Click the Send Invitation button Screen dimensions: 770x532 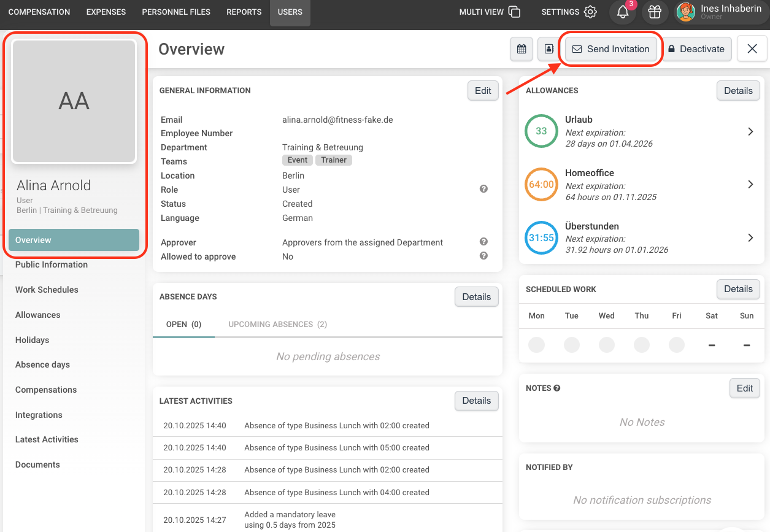(x=611, y=49)
